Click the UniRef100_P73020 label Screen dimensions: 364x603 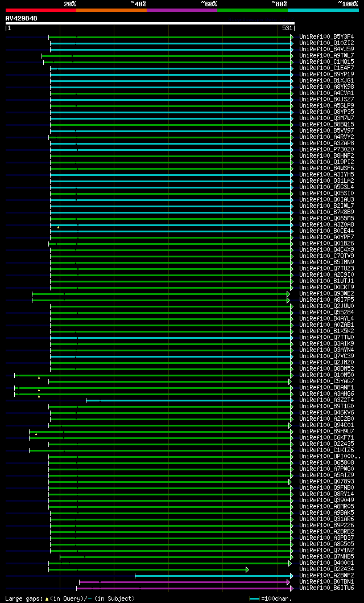click(x=327, y=149)
